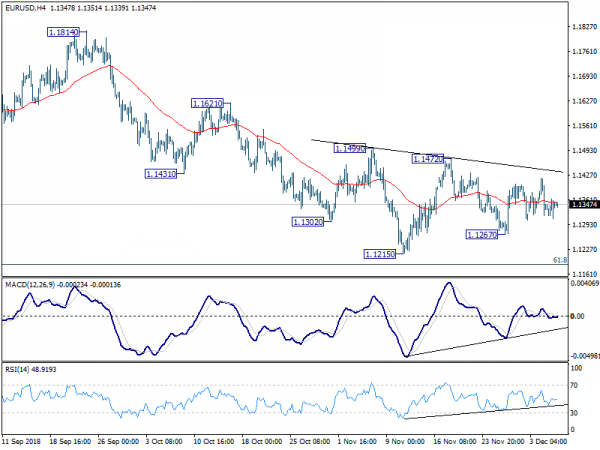Select the 1.12150 lowest price label

(381, 255)
